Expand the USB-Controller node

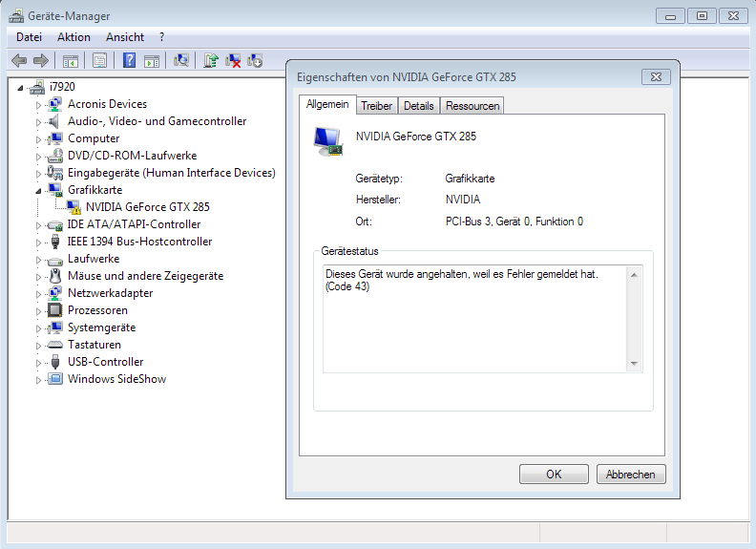(x=39, y=363)
